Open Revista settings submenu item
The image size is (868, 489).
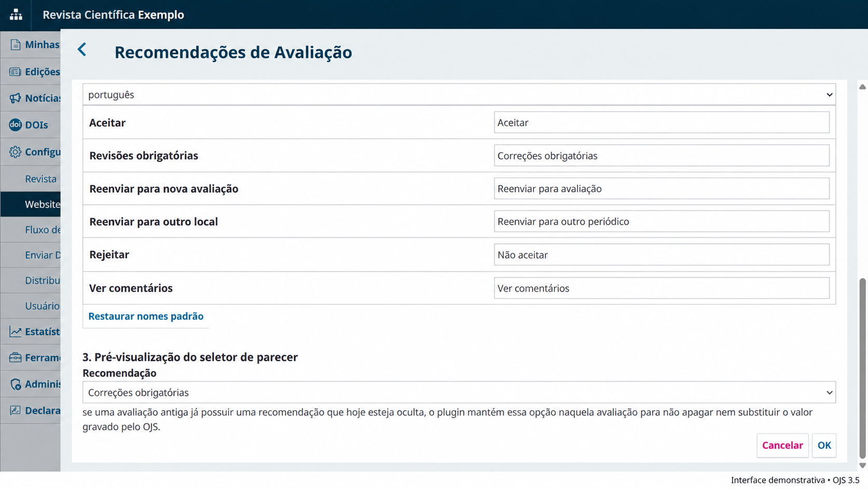click(40, 179)
